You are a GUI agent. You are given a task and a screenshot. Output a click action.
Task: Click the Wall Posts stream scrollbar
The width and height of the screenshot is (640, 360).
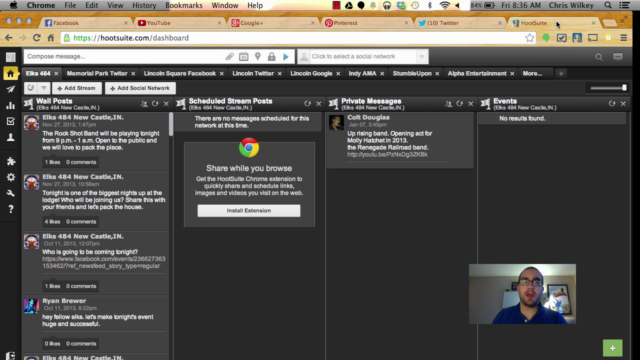pyautogui.click(x=171, y=124)
